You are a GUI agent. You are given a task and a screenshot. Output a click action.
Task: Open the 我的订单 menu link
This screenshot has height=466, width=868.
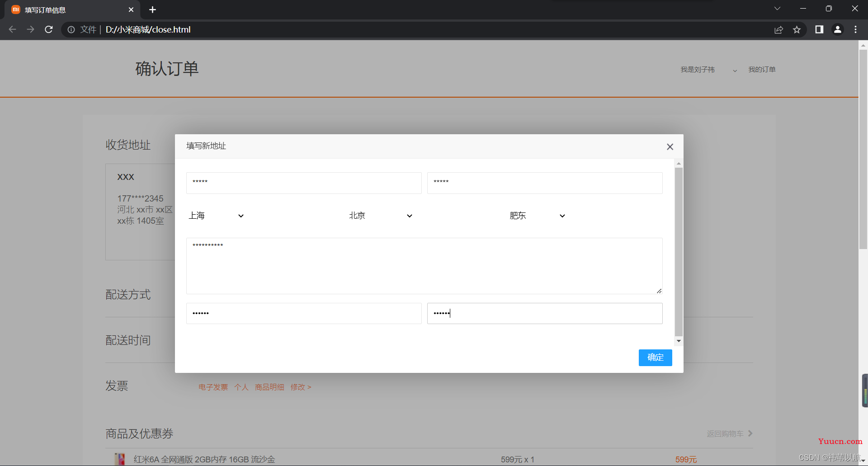click(x=762, y=70)
